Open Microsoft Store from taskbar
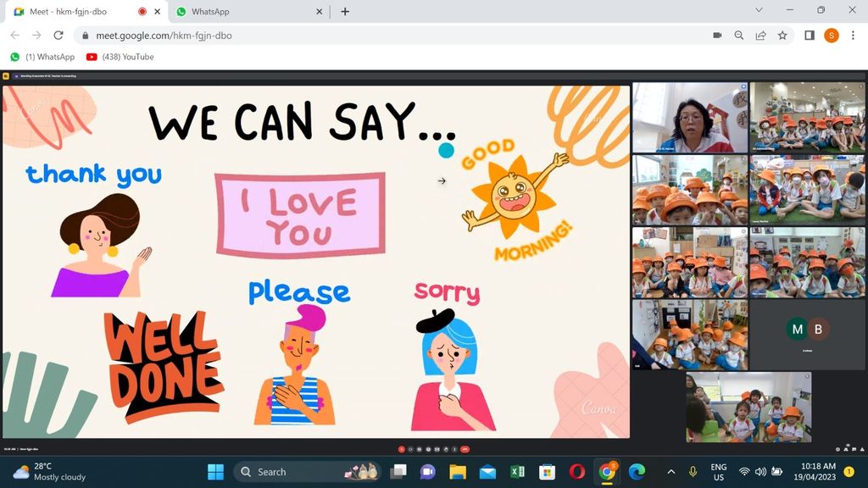 point(547,472)
